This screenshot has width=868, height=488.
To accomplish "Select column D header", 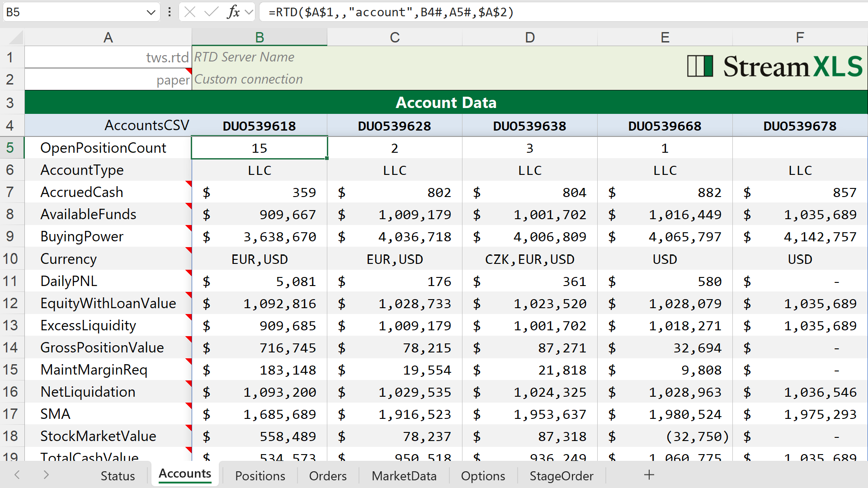I will click(530, 37).
